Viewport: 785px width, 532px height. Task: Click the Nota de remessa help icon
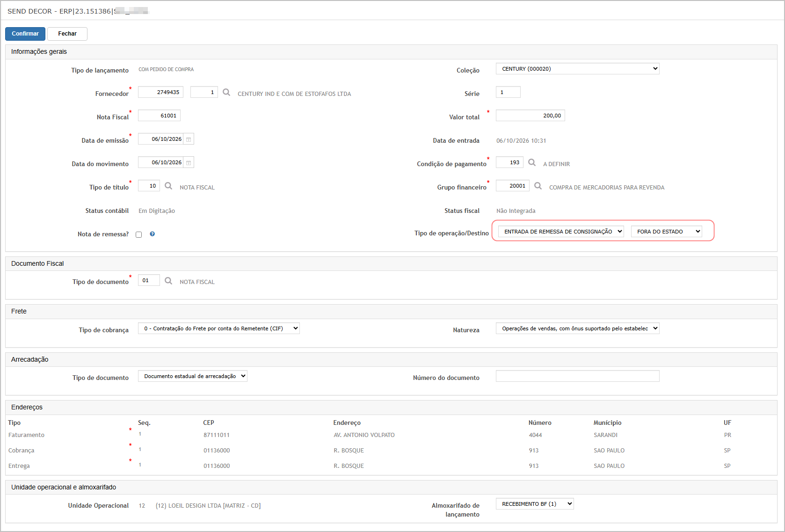(153, 234)
